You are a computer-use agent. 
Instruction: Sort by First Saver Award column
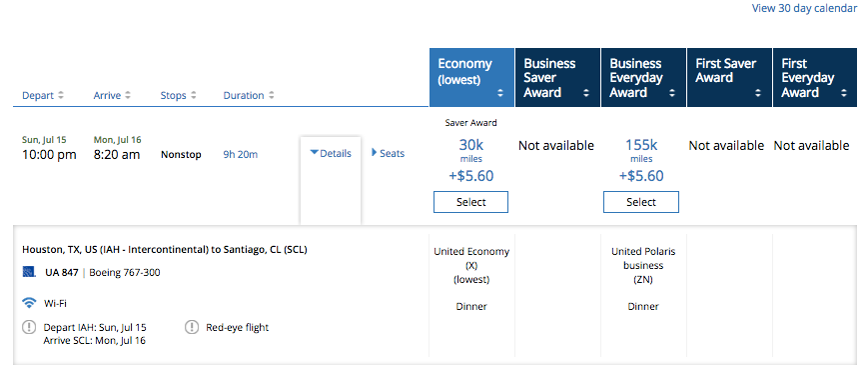click(729, 78)
